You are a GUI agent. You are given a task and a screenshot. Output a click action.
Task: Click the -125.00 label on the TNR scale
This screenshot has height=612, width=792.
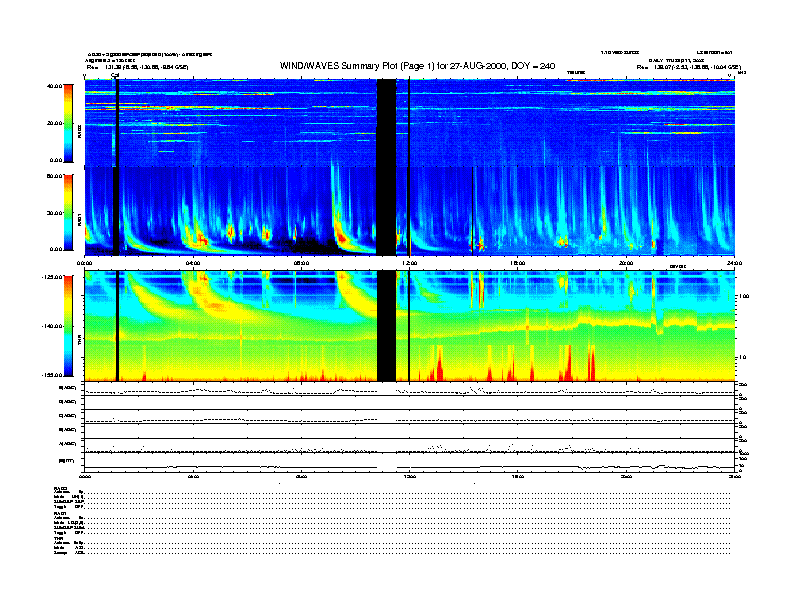52,277
